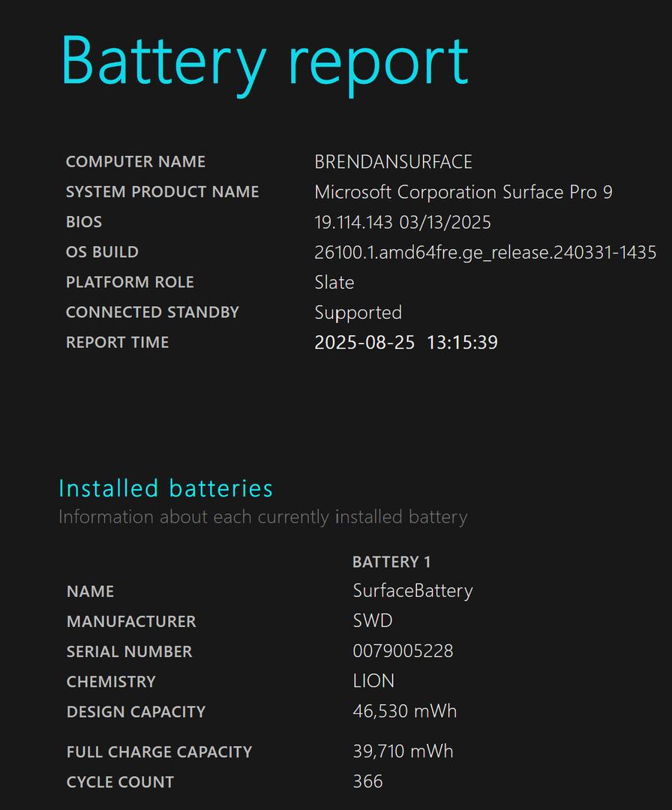Click the manufacturer SWD value
The width and height of the screenshot is (672, 810).
click(x=373, y=620)
